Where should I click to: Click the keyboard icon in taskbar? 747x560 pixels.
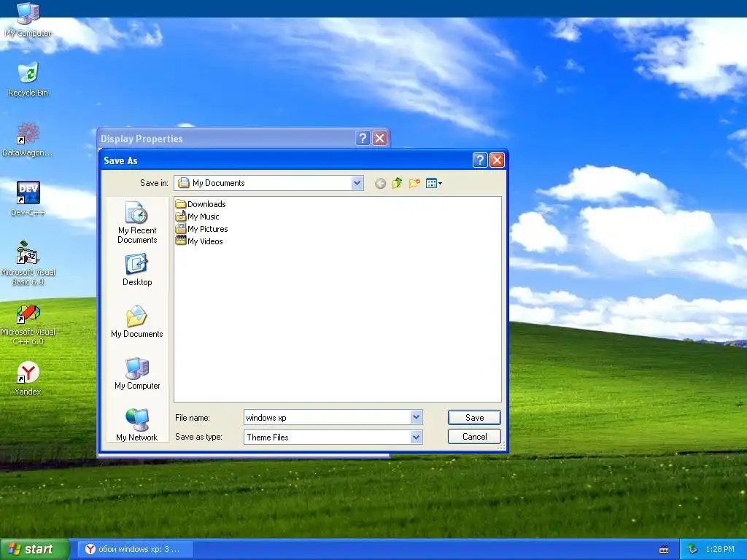(x=664, y=550)
